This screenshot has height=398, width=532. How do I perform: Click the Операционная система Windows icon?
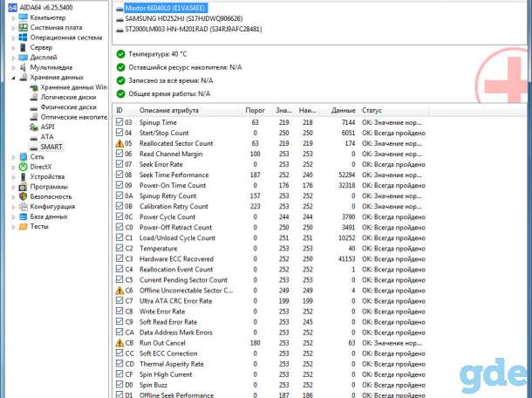(x=23, y=38)
